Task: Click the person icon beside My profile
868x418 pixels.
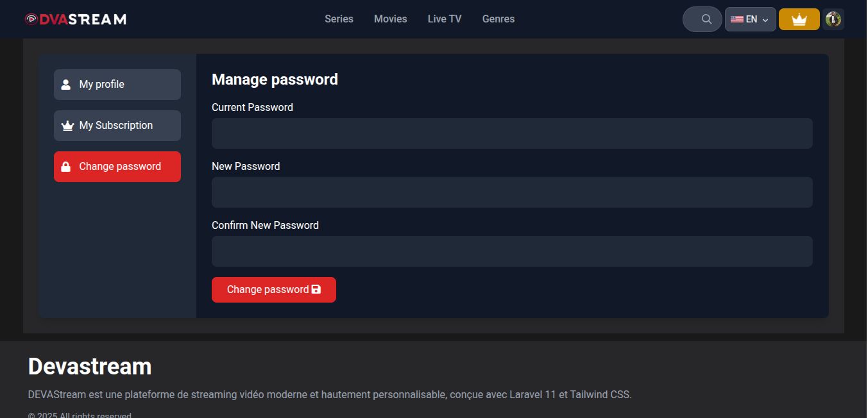Action: point(65,85)
